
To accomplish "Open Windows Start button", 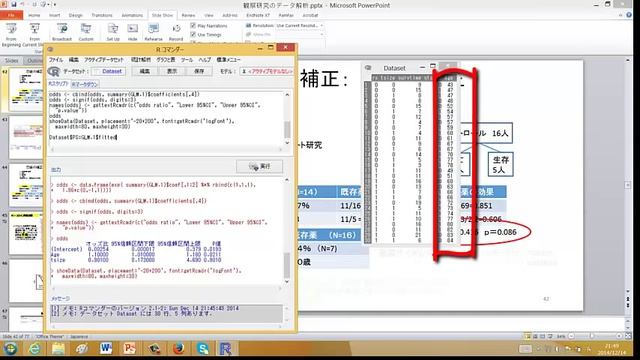I will [x=10, y=349].
